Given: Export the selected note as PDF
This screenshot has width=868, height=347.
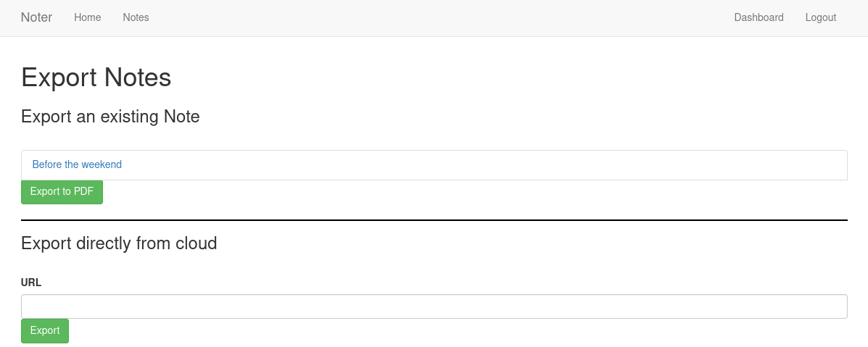Looking at the screenshot, I should point(62,192).
